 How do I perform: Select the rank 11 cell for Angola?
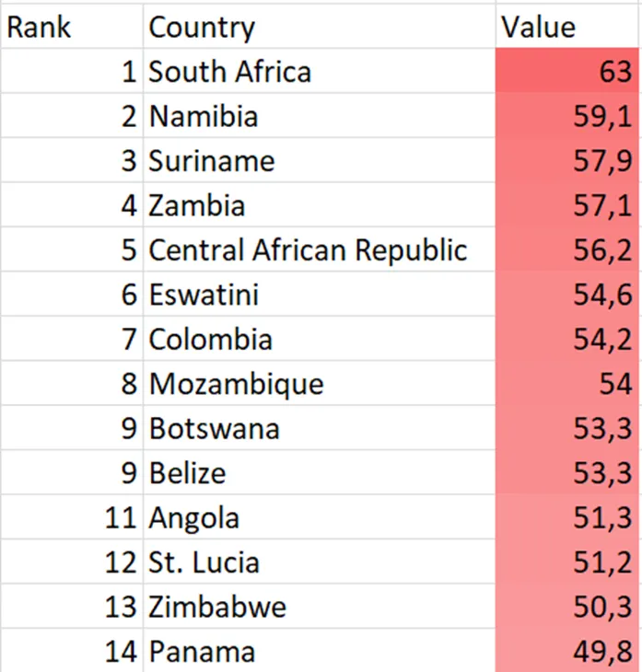click(x=72, y=516)
